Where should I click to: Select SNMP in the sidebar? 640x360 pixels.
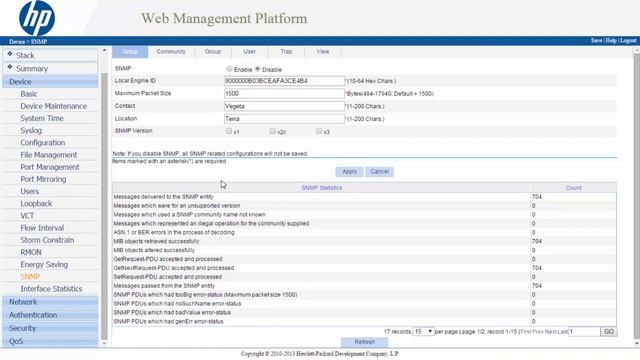point(30,277)
